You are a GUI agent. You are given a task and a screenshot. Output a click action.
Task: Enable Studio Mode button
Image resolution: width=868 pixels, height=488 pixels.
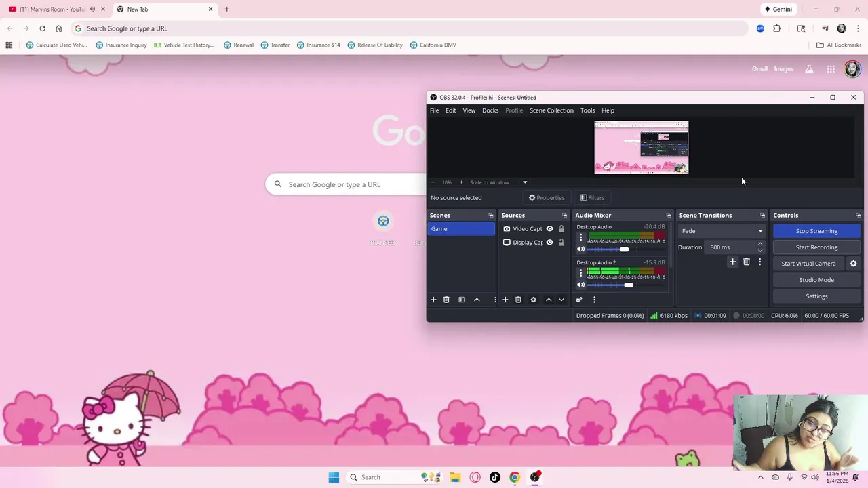(x=816, y=280)
